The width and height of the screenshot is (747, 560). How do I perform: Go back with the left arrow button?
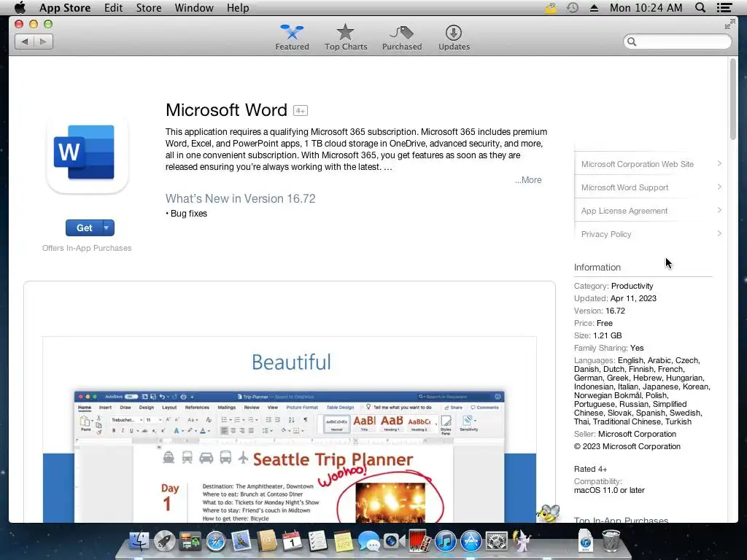(24, 42)
